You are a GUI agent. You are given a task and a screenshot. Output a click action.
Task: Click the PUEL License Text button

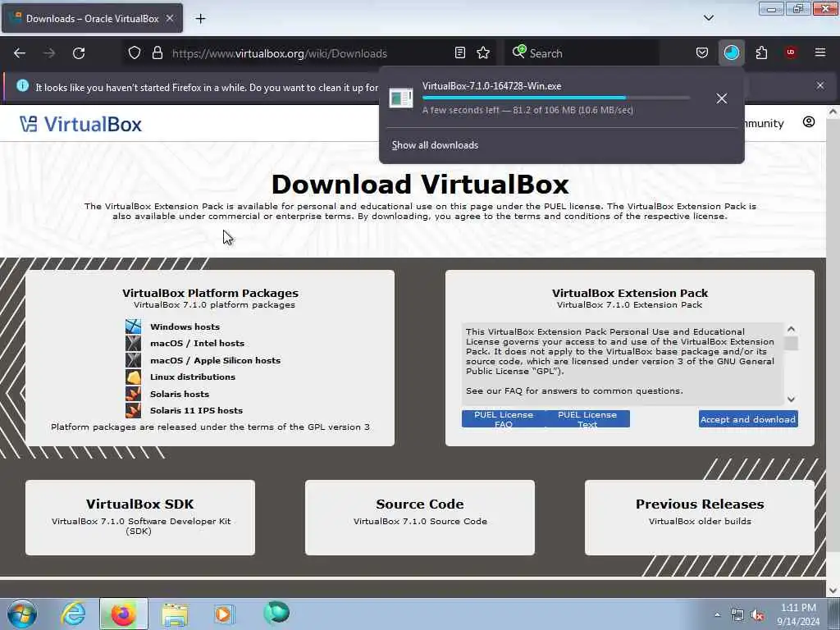point(587,419)
